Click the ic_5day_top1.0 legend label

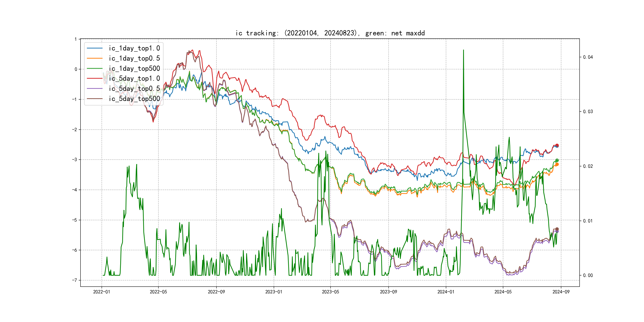tap(134, 79)
